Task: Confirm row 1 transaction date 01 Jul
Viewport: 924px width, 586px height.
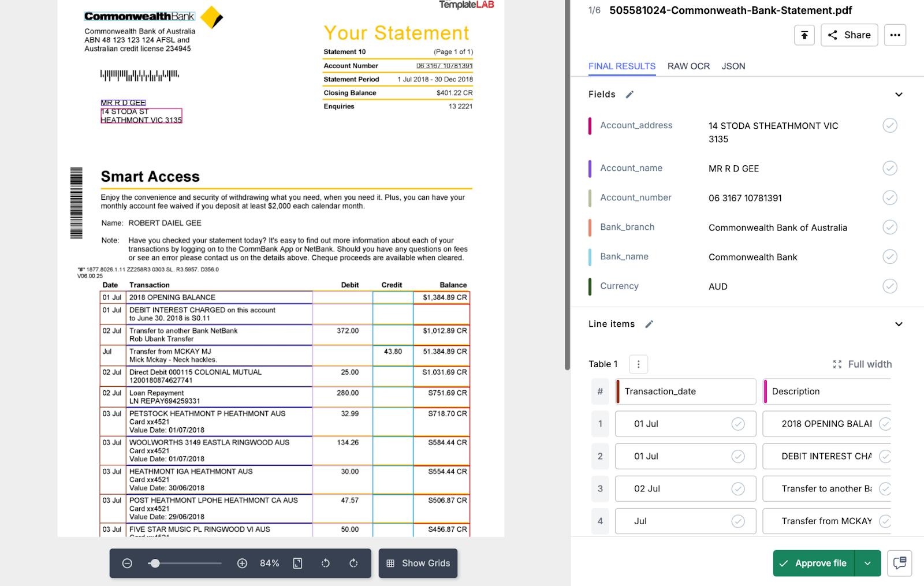Action: (x=738, y=424)
